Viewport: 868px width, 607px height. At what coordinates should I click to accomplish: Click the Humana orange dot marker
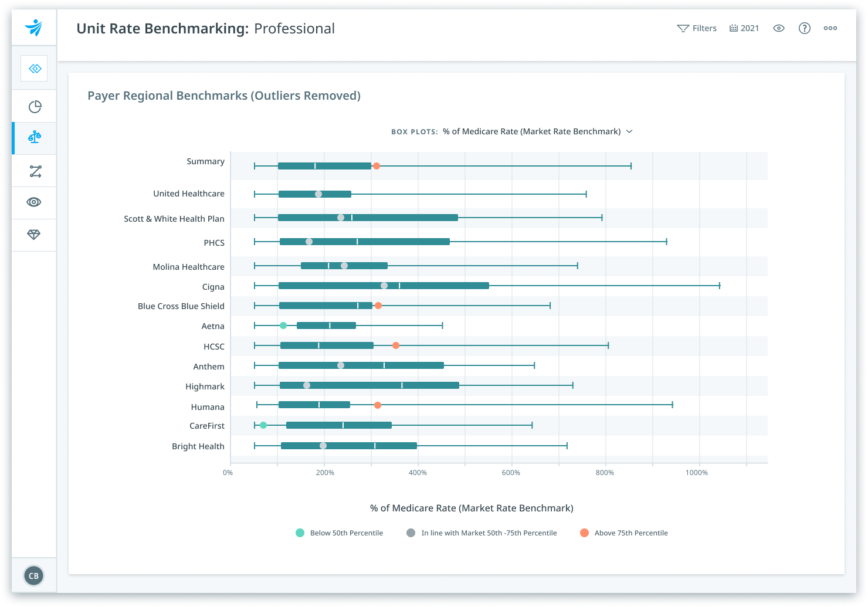(x=378, y=405)
